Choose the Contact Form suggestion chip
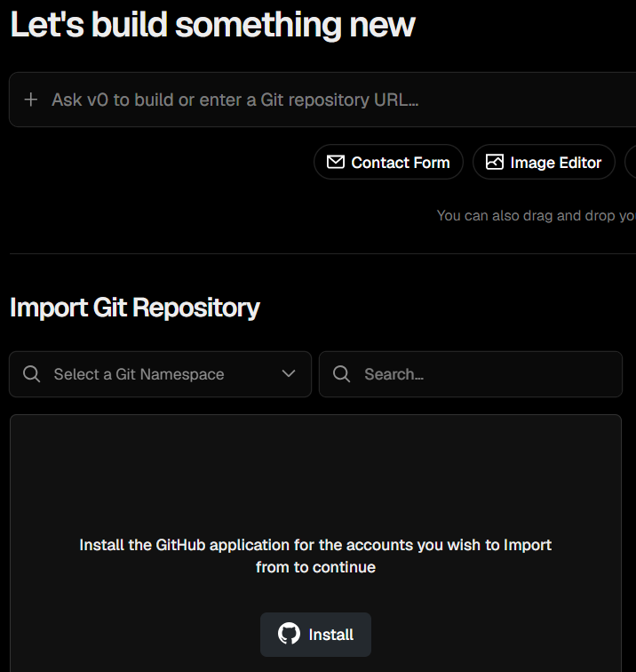Image resolution: width=636 pixels, height=672 pixels. (388, 162)
